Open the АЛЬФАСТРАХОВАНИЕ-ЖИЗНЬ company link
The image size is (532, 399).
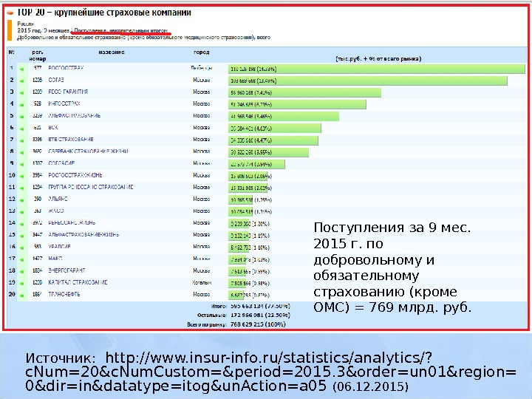(x=83, y=234)
